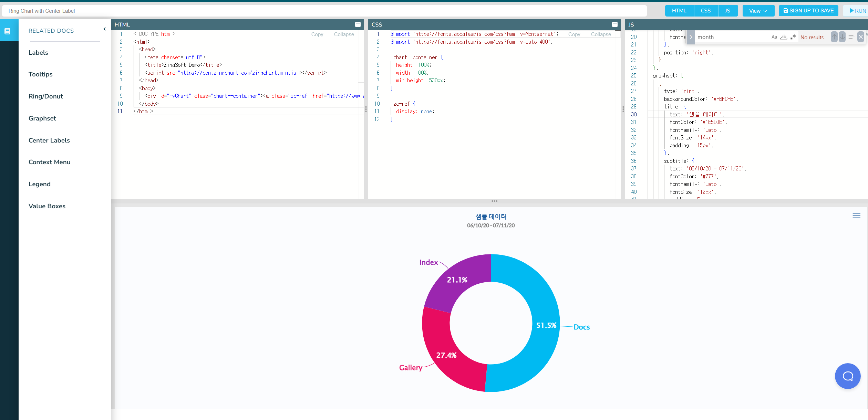Screen dimensions: 868x420
Task: Click the Gallery chart label
Action: (x=411, y=368)
